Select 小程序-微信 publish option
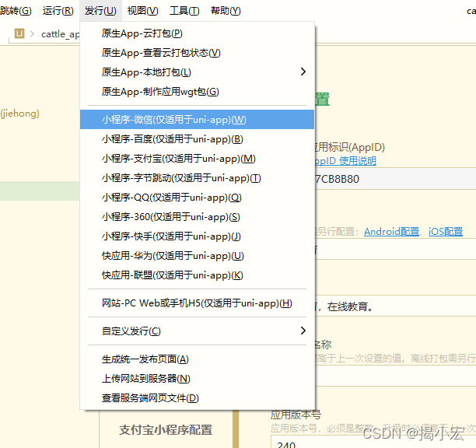The image size is (476, 448). tap(197, 120)
